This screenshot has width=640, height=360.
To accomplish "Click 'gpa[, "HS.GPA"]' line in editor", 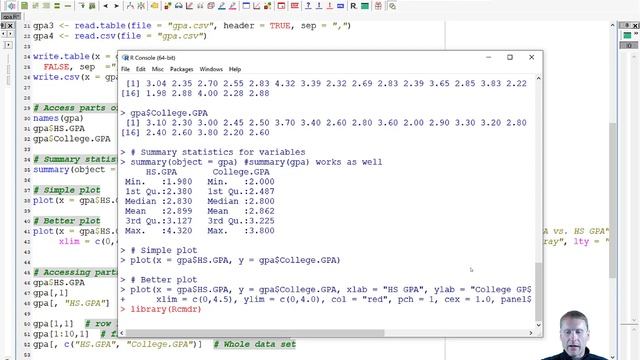I will click(x=71, y=303).
